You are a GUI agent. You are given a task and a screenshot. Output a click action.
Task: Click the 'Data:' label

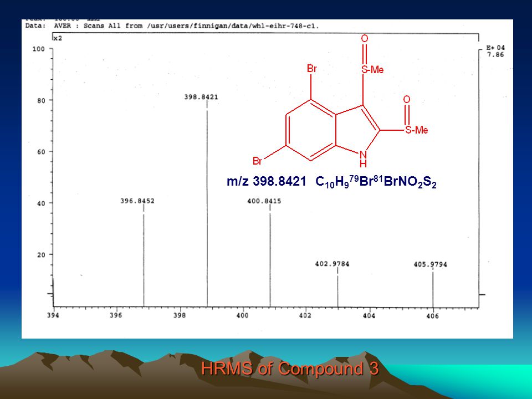tap(35, 26)
